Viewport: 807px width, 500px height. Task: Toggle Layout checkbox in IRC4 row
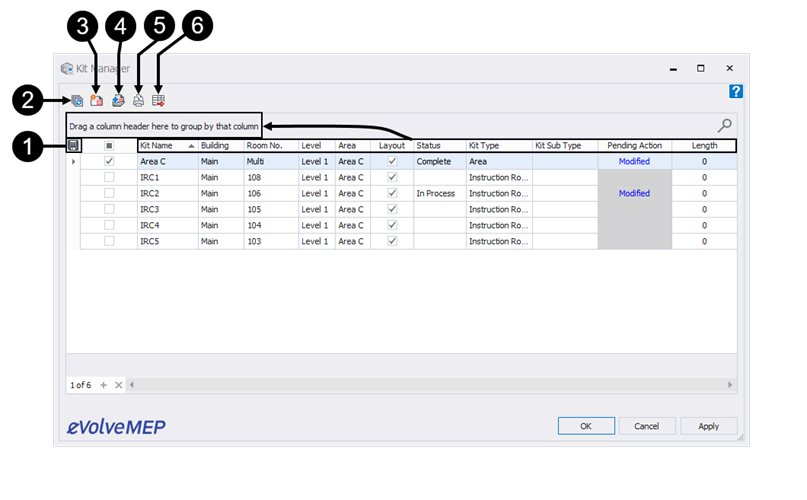(392, 225)
